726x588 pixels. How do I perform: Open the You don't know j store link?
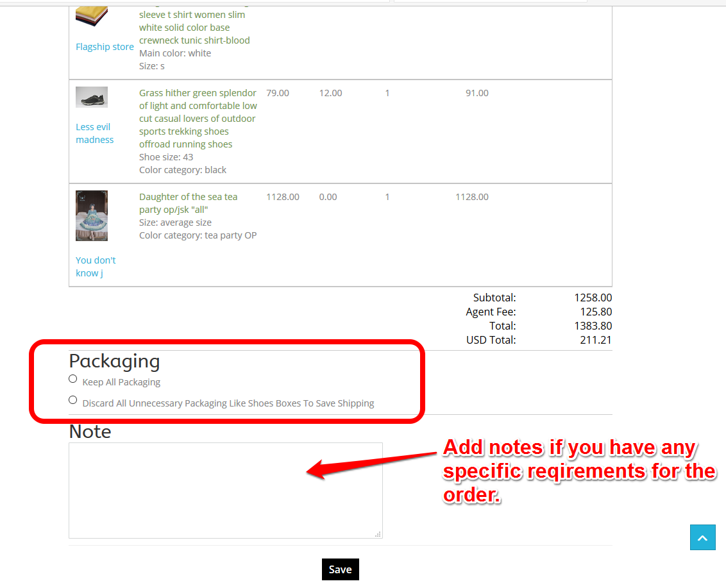(96, 267)
